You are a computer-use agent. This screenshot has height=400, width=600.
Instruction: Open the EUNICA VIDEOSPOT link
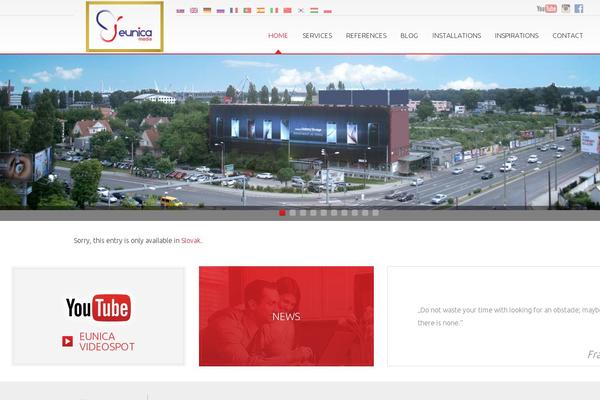coord(107,341)
